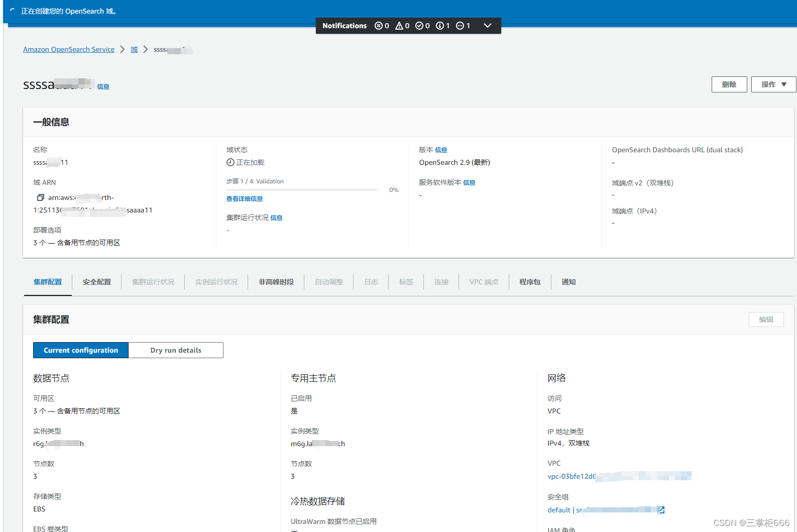Screen dimensions: 797x532
Task: Expand the Notifications bar chevron
Action: pos(487,26)
